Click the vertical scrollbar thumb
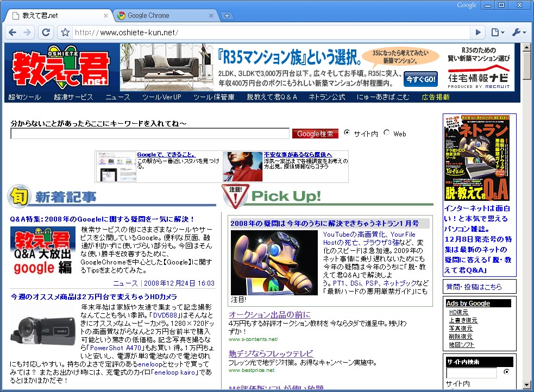This screenshot has width=534, height=392. [527, 65]
